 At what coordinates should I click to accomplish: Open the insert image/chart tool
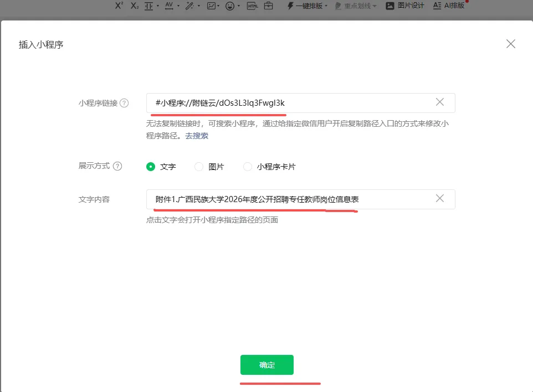211,6
